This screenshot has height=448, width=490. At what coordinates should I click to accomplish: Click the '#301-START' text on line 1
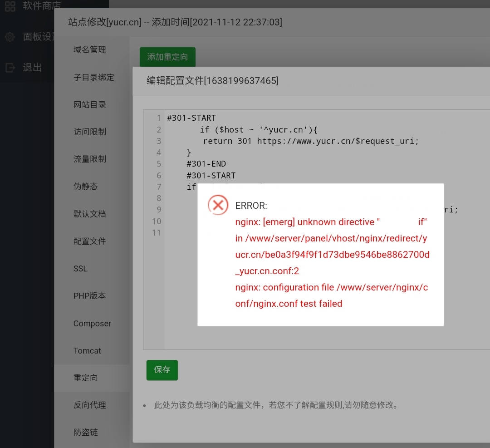pyautogui.click(x=191, y=118)
